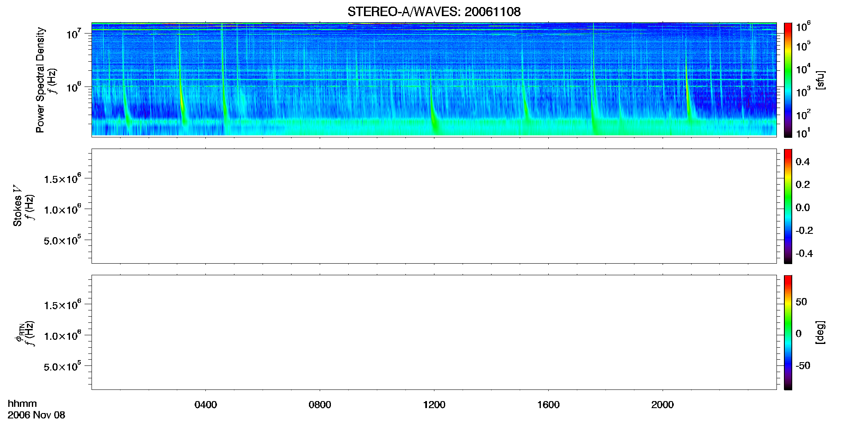Select the 1200 time axis label

(434, 405)
